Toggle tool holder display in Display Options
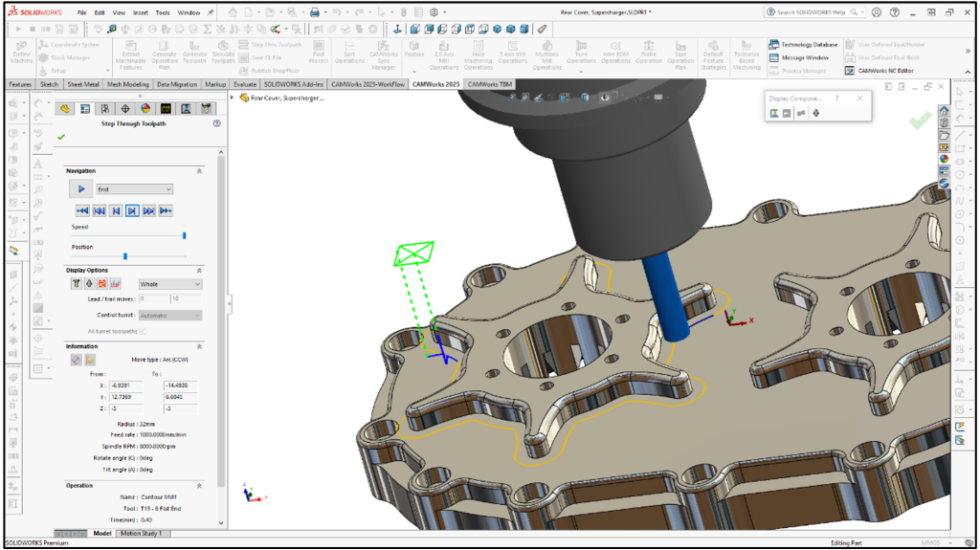 pyautogui.click(x=89, y=284)
